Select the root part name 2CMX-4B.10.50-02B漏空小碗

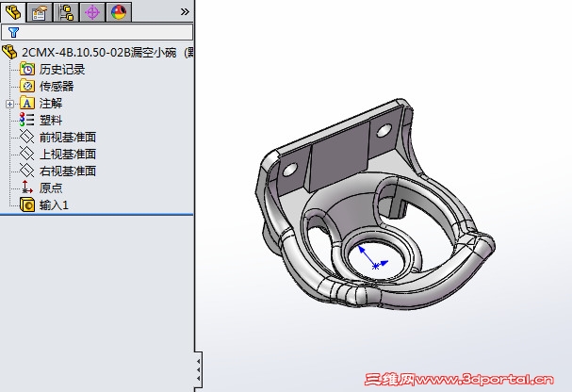[99, 53]
